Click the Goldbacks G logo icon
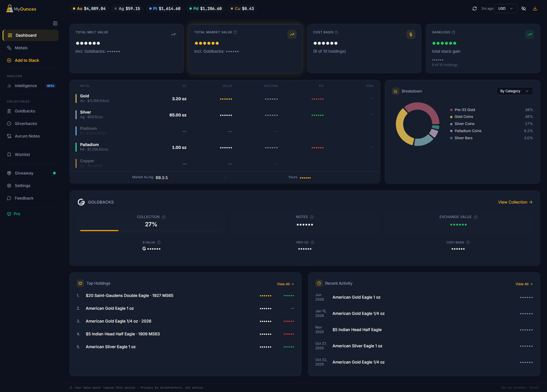The image size is (547, 392). pos(81,202)
